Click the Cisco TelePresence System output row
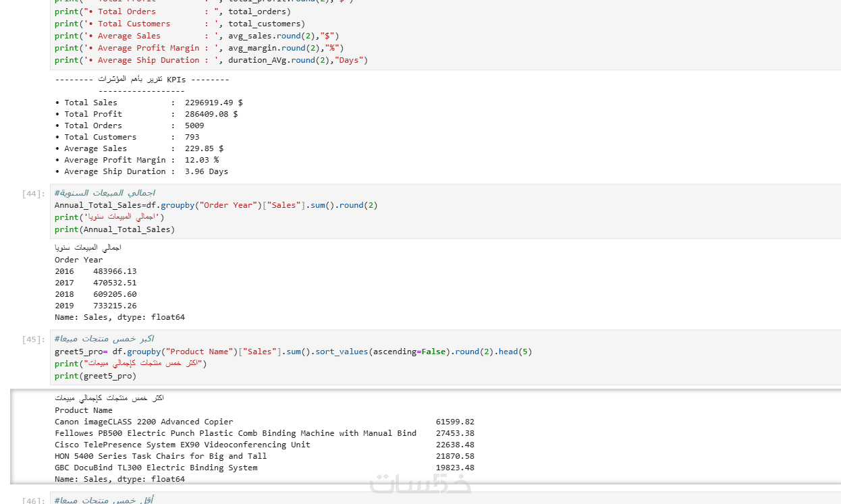This screenshot has width=841, height=504. pyautogui.click(x=265, y=445)
